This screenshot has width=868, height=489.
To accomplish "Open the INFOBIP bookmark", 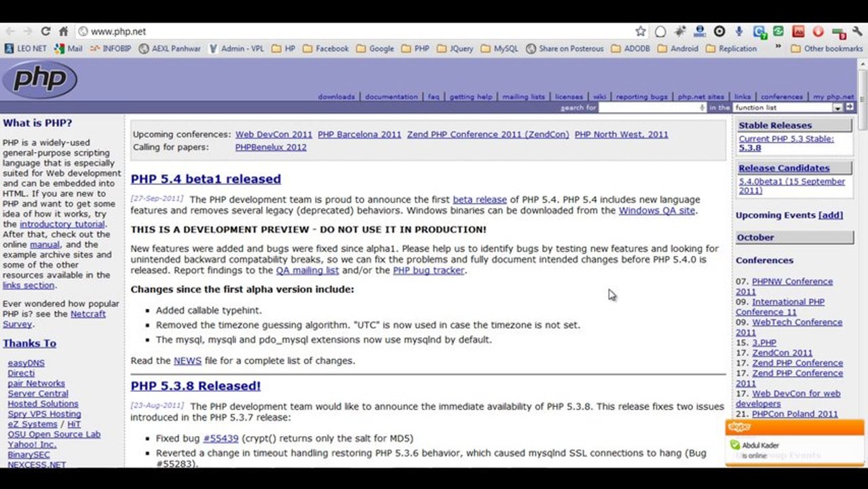I will coord(110,49).
